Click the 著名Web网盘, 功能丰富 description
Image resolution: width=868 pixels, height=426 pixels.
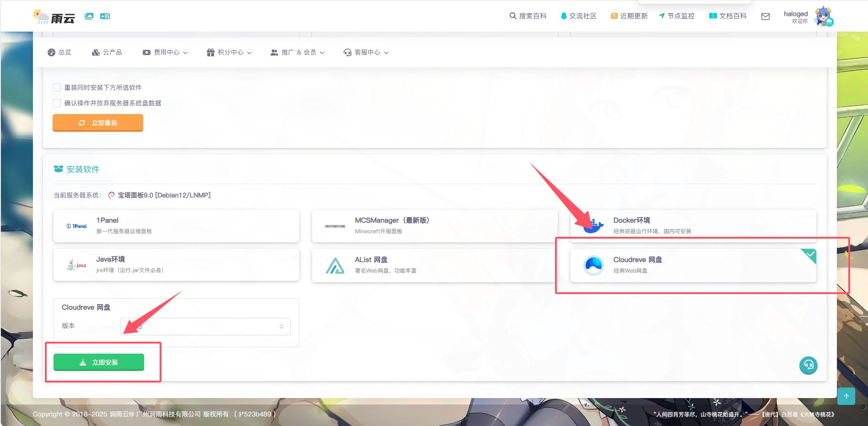click(x=385, y=271)
